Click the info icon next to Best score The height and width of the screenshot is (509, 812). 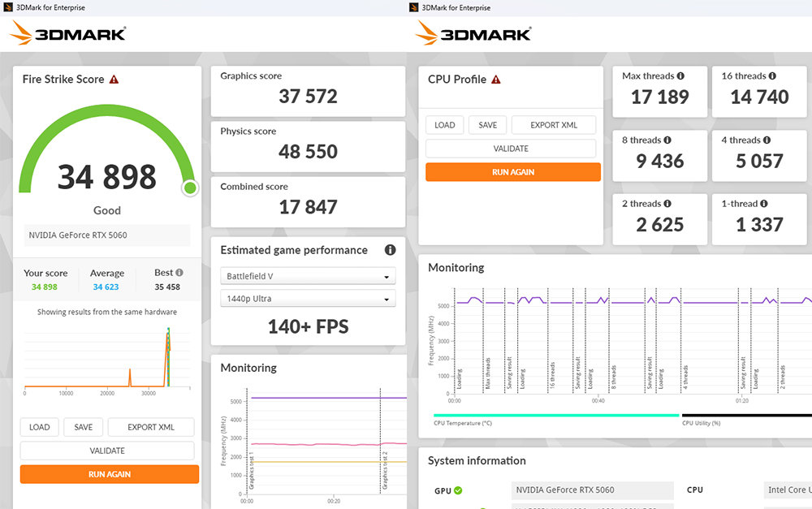coord(179,274)
